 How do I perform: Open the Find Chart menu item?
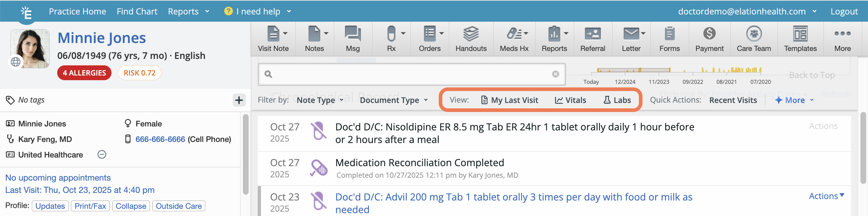pos(137,12)
